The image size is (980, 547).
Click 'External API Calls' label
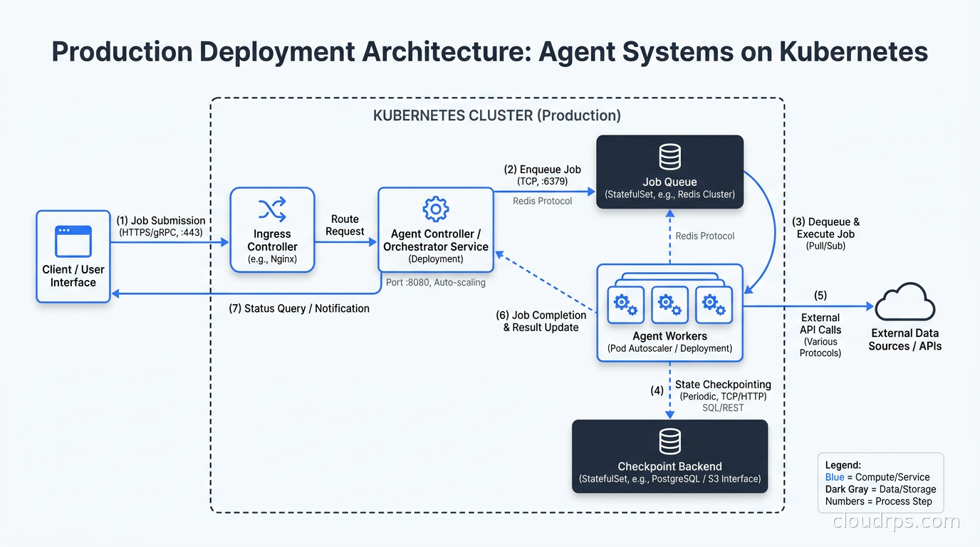(x=820, y=323)
